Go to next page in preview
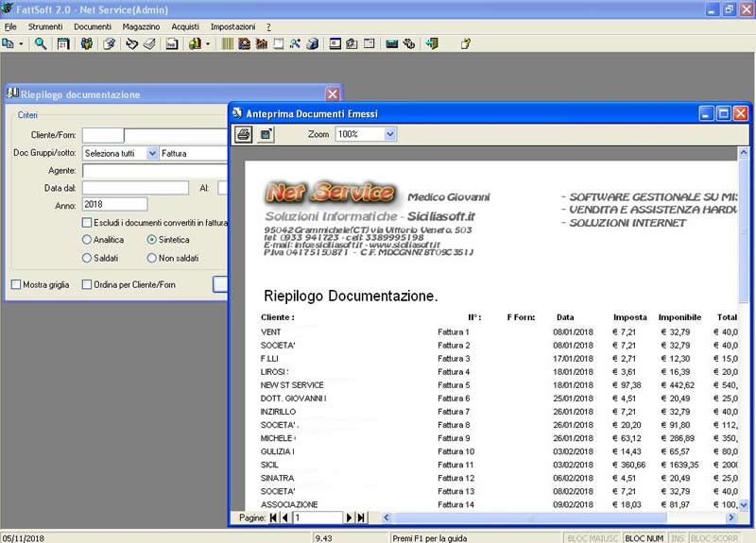 click(349, 518)
